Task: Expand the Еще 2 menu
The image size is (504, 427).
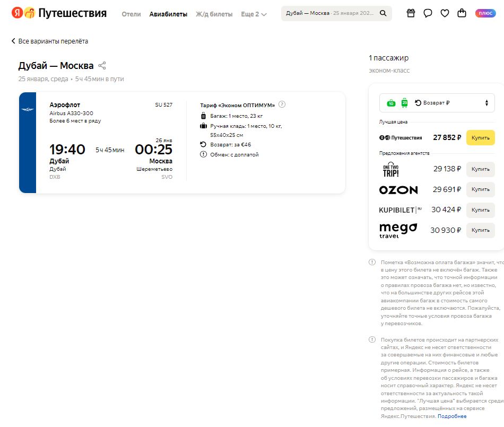Action: click(x=254, y=14)
